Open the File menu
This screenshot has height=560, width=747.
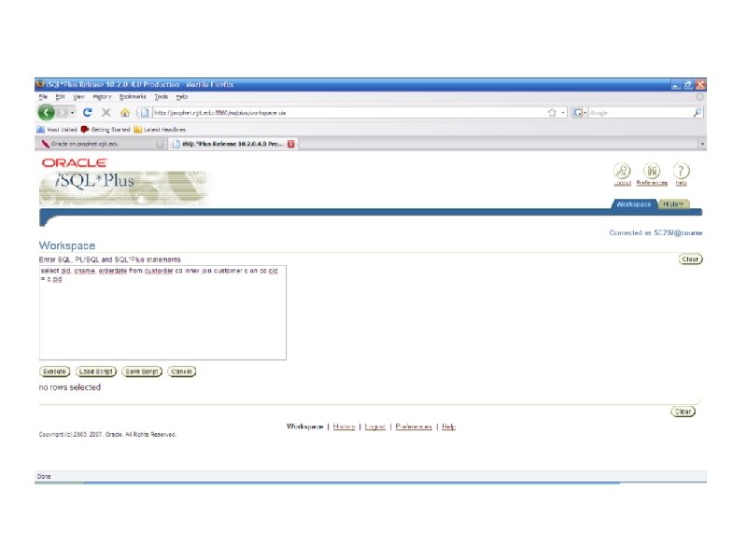point(43,97)
